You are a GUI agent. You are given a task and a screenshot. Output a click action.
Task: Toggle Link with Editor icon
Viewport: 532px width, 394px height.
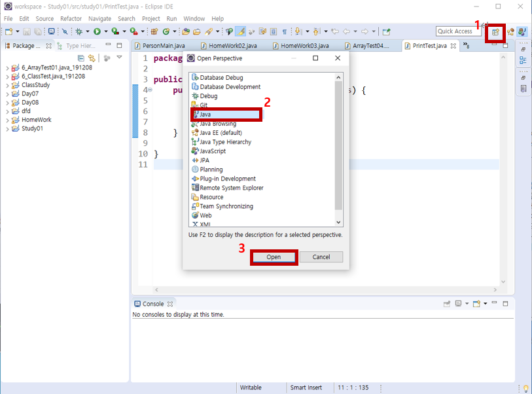[x=92, y=58]
